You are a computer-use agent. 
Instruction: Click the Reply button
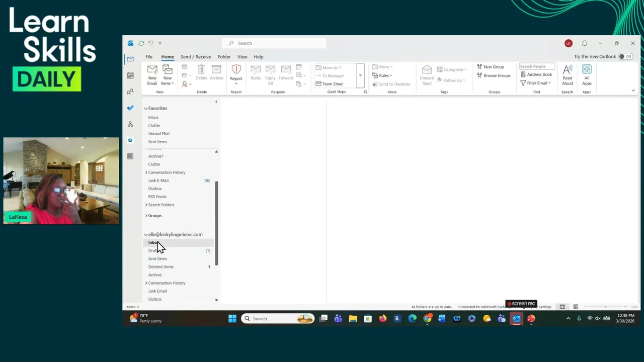coord(256,72)
